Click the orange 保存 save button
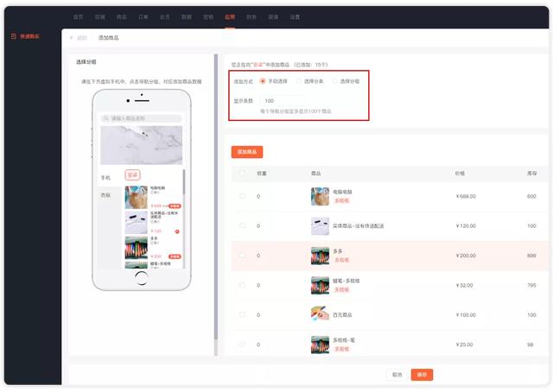The width and height of the screenshot is (553, 392). (422, 375)
